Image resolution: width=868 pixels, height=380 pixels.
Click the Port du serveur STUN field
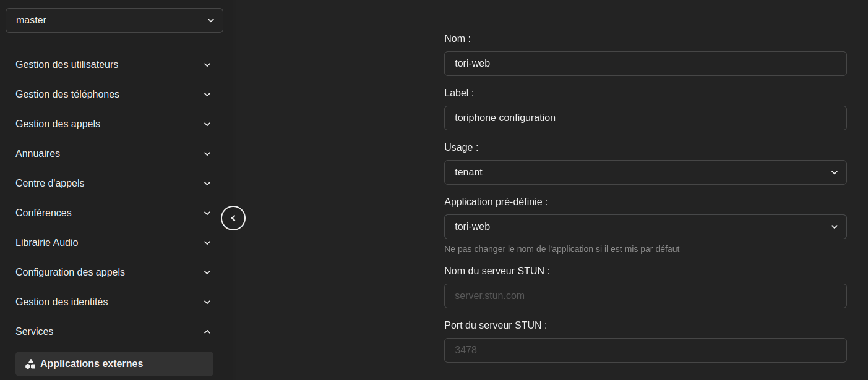[x=645, y=350]
